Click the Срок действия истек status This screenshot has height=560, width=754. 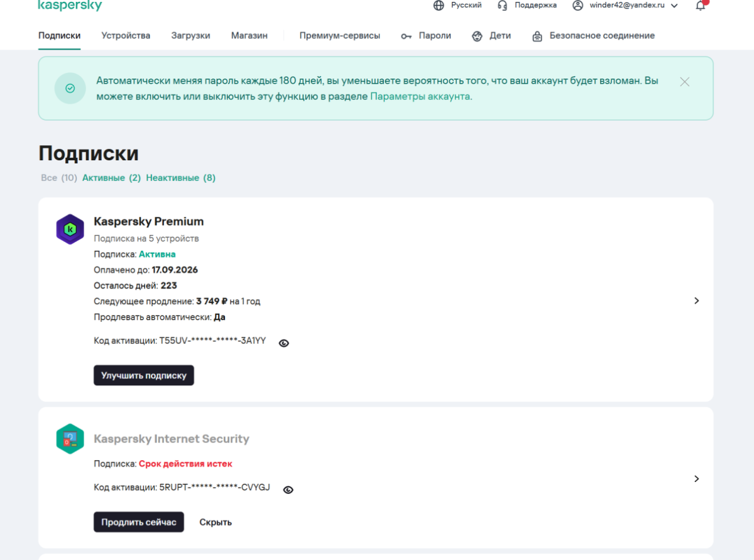pos(185,464)
